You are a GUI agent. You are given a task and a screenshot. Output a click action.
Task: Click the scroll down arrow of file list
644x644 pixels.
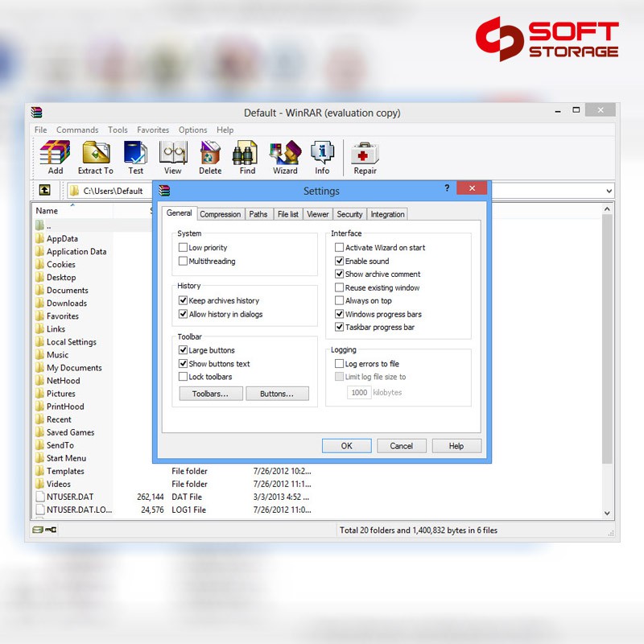point(607,513)
